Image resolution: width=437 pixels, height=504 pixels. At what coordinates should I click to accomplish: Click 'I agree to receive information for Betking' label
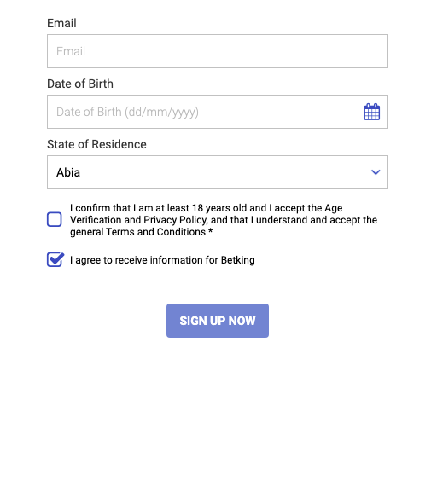tap(162, 260)
